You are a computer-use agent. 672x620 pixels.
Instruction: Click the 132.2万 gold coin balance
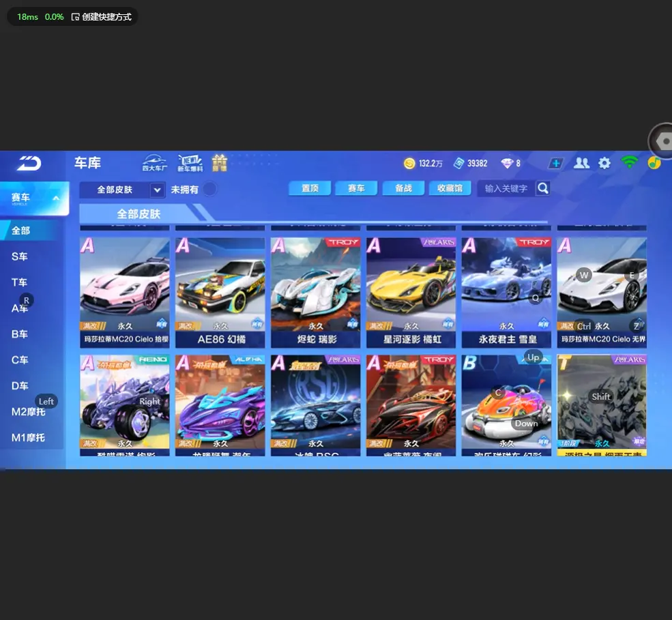(x=430, y=164)
